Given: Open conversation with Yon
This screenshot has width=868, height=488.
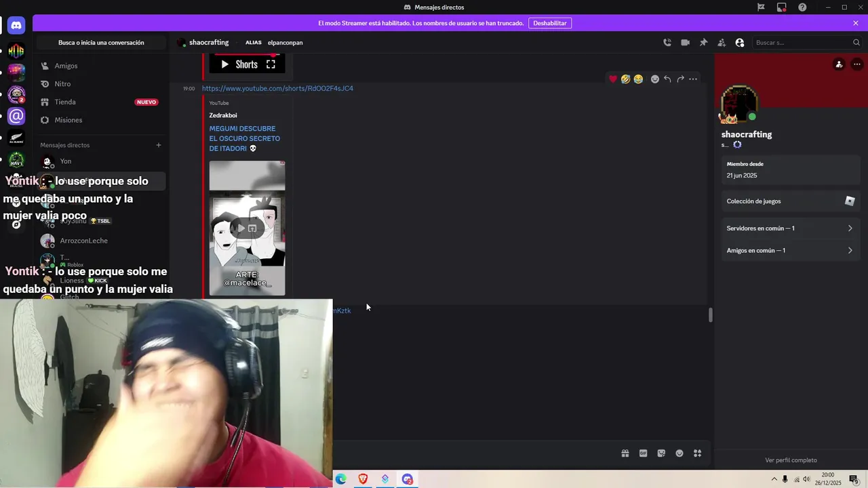Looking at the screenshot, I should click(100, 161).
